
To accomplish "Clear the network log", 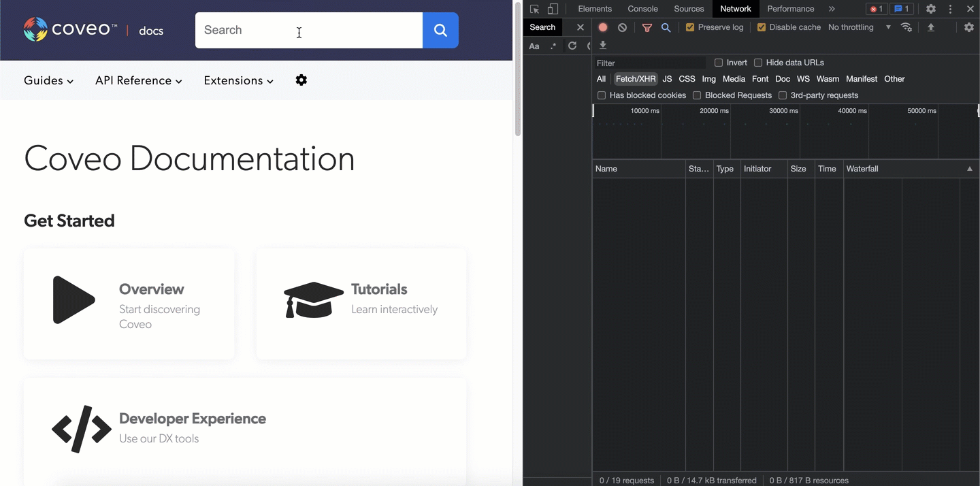I will click(x=622, y=27).
